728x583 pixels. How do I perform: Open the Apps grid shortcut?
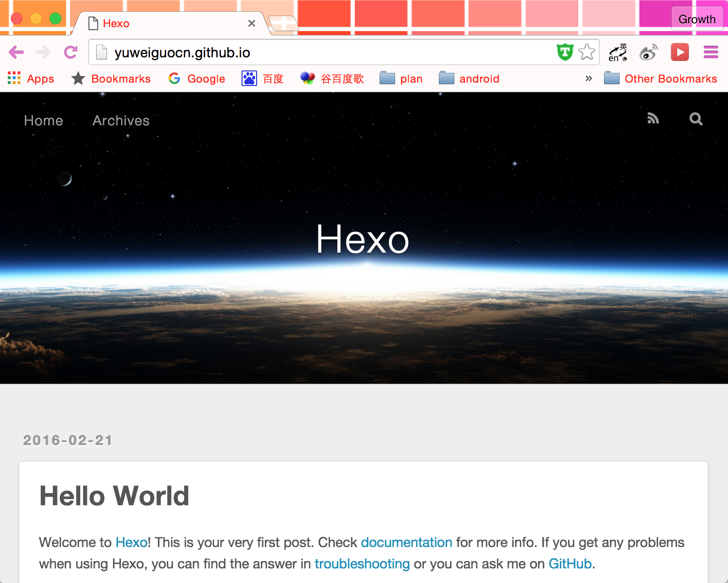pyautogui.click(x=31, y=79)
